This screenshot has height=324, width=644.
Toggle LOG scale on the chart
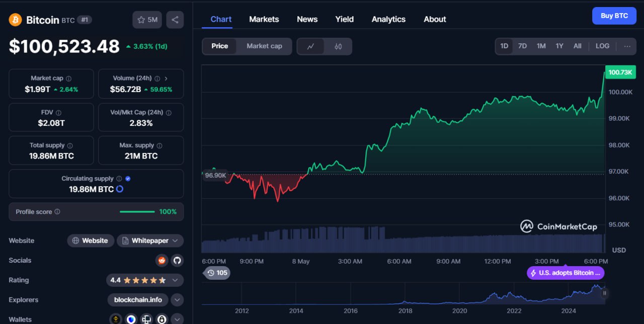tap(602, 46)
